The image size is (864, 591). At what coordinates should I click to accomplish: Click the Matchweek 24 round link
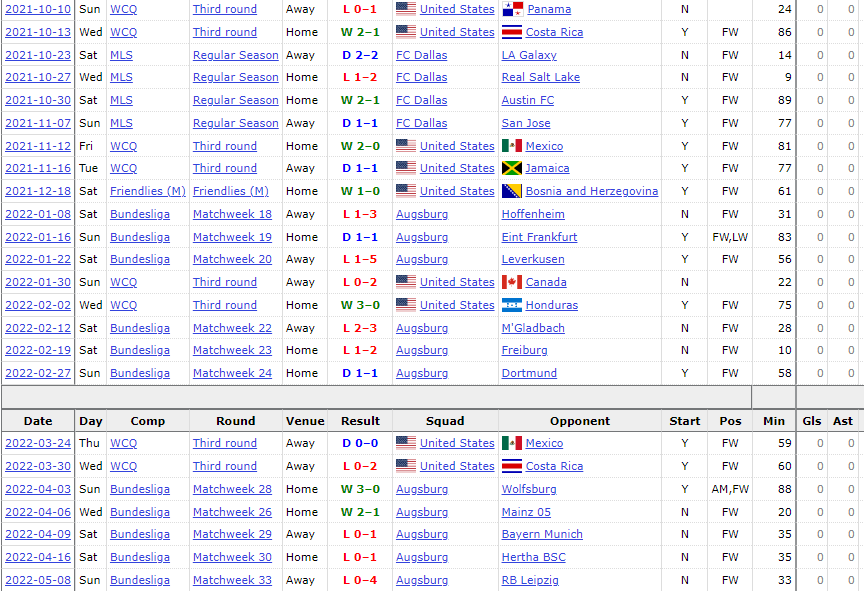[232, 373]
